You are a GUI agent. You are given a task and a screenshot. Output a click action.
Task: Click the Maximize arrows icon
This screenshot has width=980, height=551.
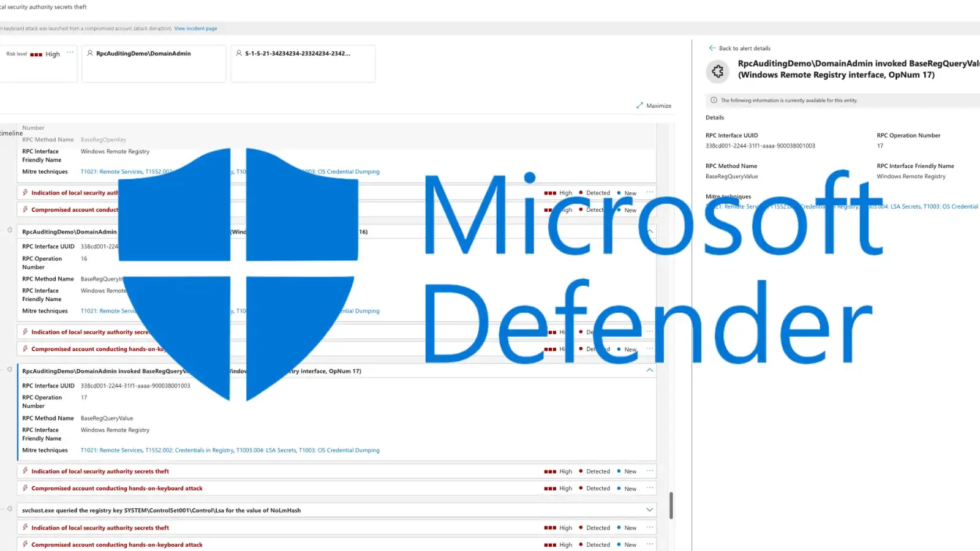point(639,105)
